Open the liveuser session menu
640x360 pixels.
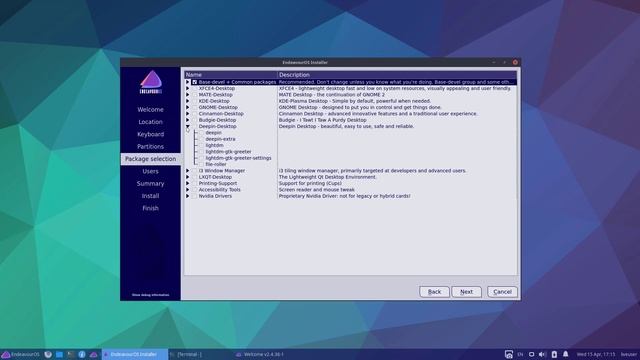629,354
